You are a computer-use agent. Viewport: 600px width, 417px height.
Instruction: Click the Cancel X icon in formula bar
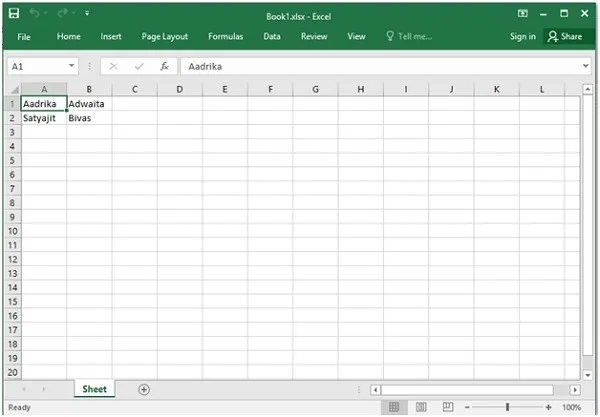113,67
